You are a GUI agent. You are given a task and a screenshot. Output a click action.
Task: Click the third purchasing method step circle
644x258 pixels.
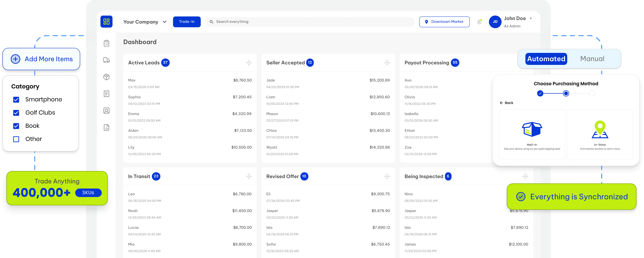592,93
